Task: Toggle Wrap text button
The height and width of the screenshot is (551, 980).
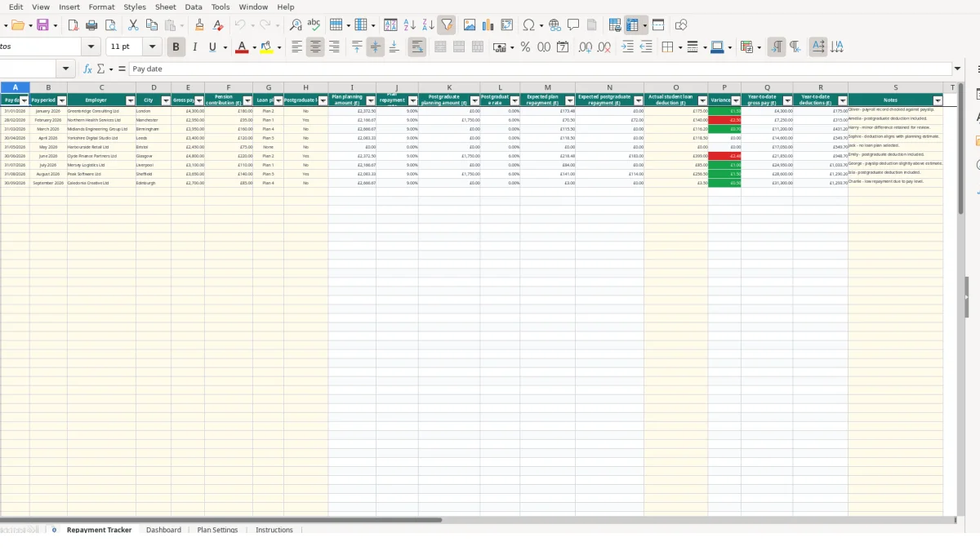Action: (416, 47)
